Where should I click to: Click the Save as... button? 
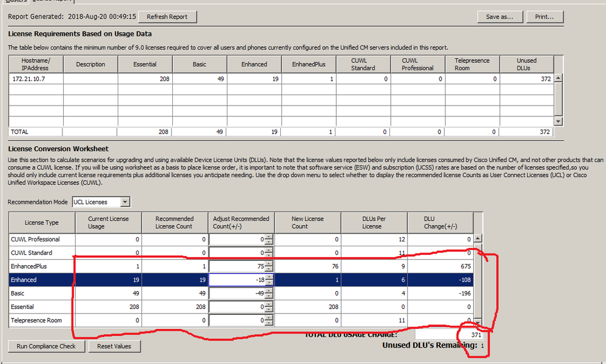[x=499, y=16]
